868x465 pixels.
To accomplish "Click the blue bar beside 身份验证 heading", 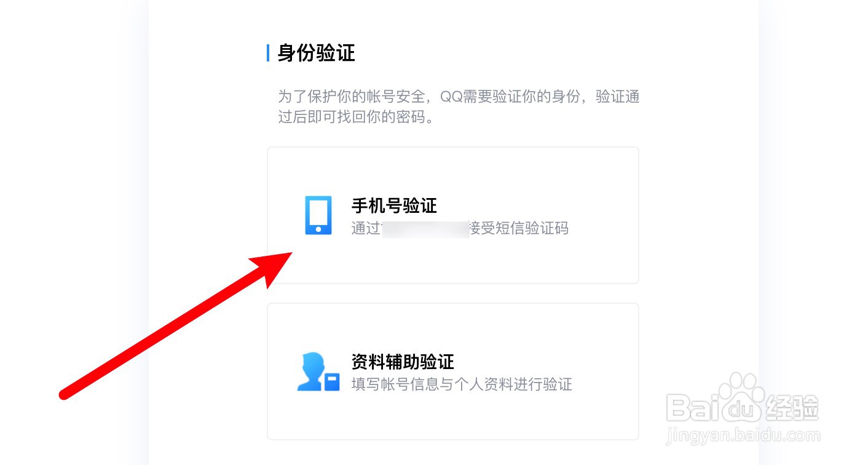I will (x=268, y=53).
